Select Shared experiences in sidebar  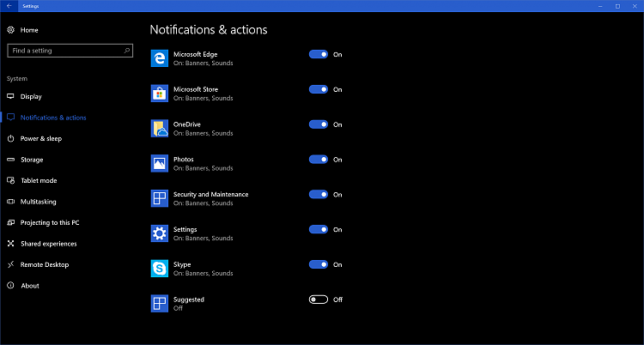pos(49,244)
